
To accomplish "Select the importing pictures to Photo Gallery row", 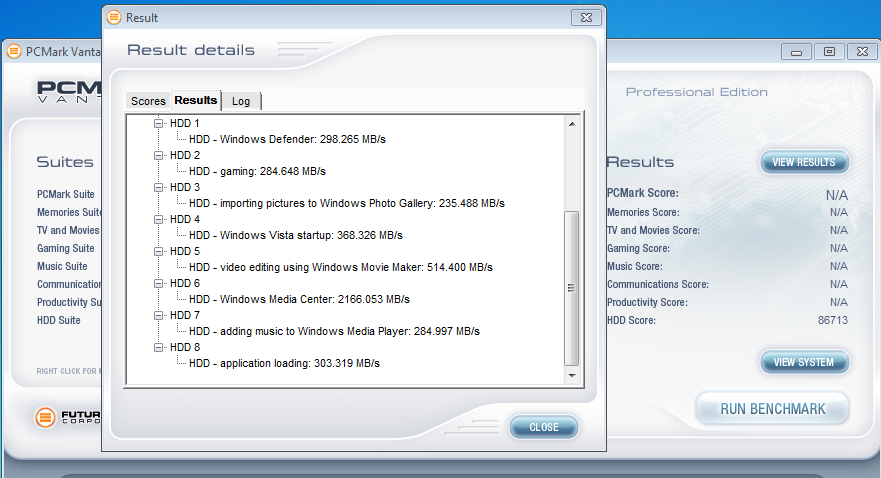I will point(347,203).
